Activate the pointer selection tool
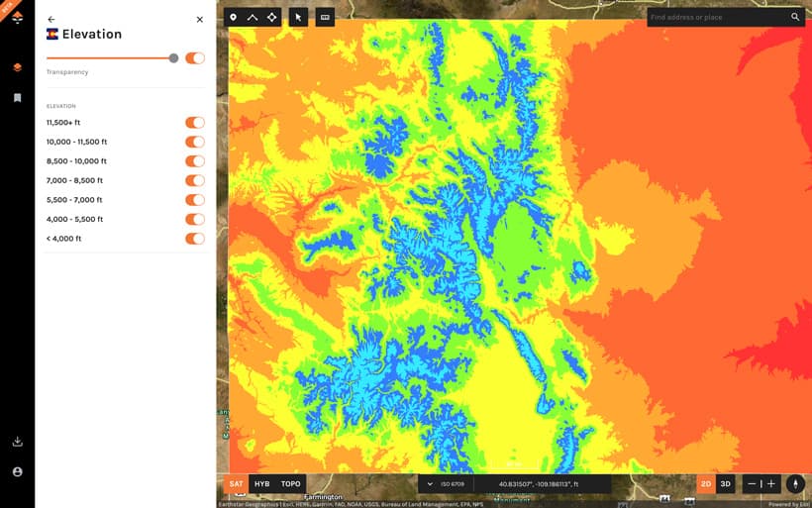This screenshot has height=508, width=812. pos(298,18)
